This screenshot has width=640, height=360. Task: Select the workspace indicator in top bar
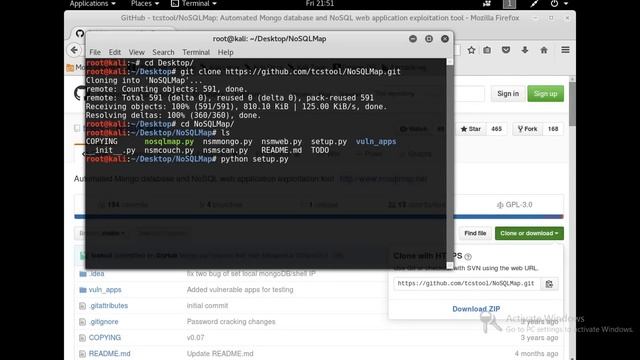pos(509,4)
